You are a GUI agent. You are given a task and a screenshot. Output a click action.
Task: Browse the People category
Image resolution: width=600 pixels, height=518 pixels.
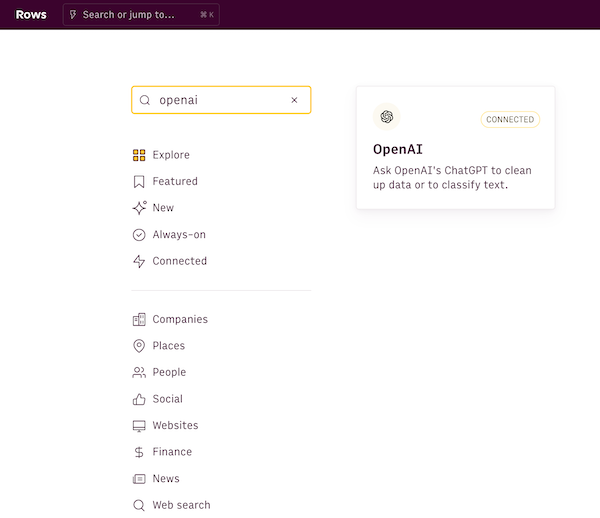click(169, 372)
